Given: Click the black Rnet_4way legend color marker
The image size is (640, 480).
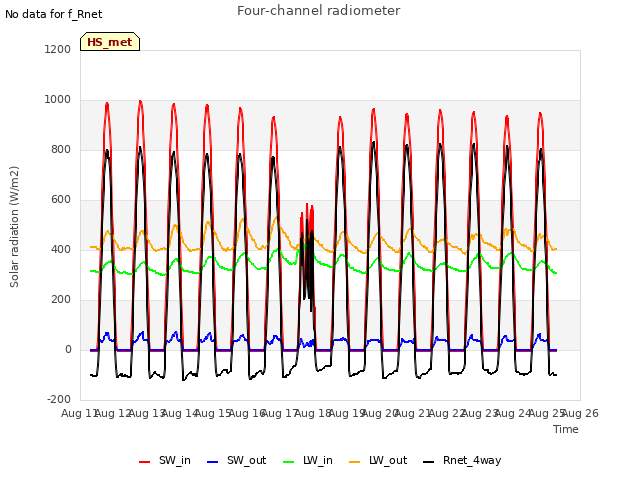Looking at the screenshot, I should [x=429, y=462].
